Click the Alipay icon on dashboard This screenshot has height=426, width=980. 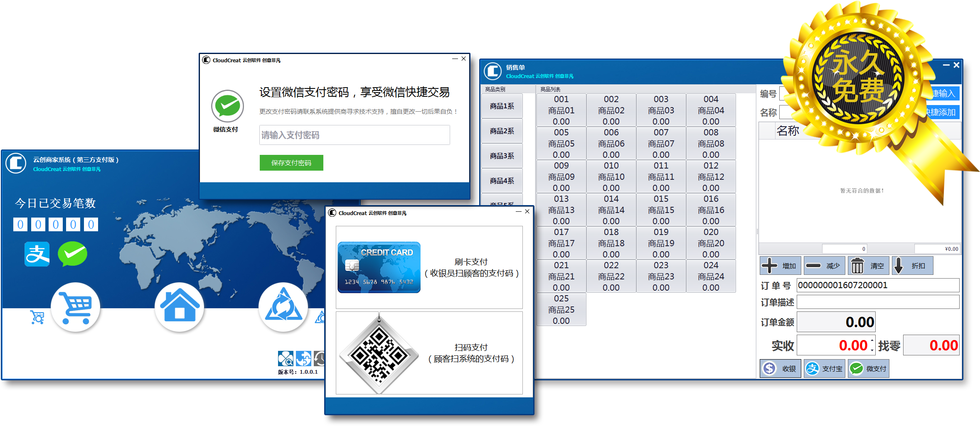[x=37, y=254]
